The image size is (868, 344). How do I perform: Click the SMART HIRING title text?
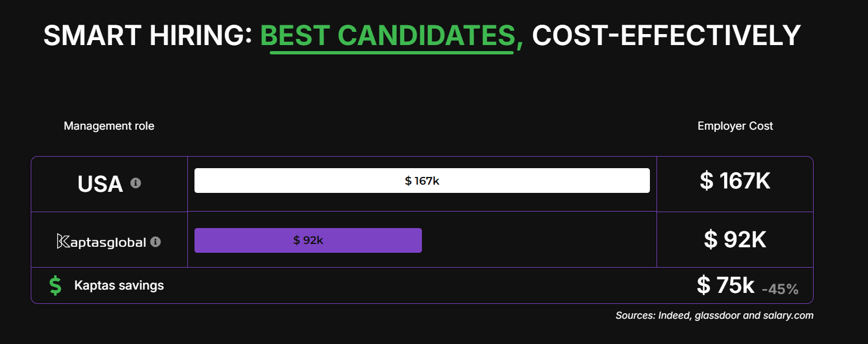(147, 36)
